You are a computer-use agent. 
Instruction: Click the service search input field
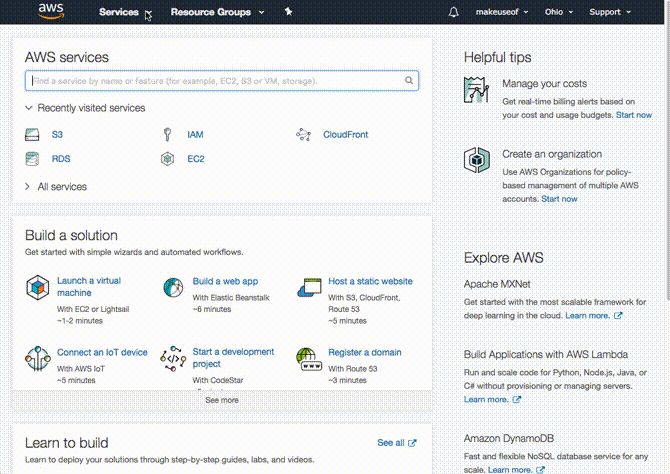pyautogui.click(x=216, y=81)
